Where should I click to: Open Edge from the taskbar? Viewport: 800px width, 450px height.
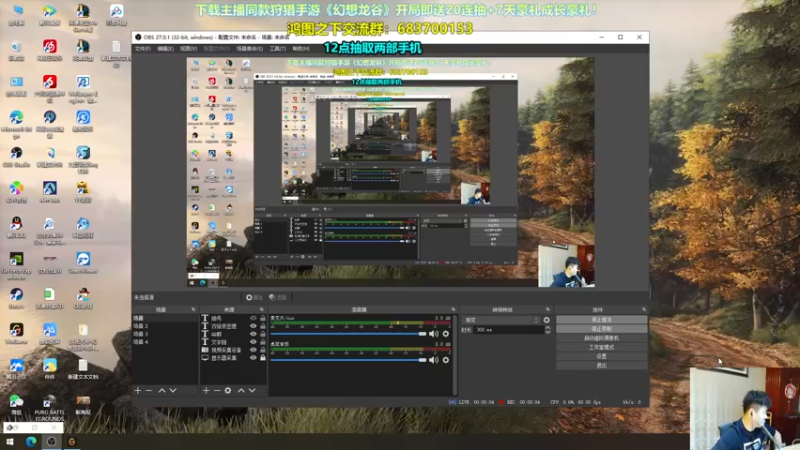[x=31, y=442]
